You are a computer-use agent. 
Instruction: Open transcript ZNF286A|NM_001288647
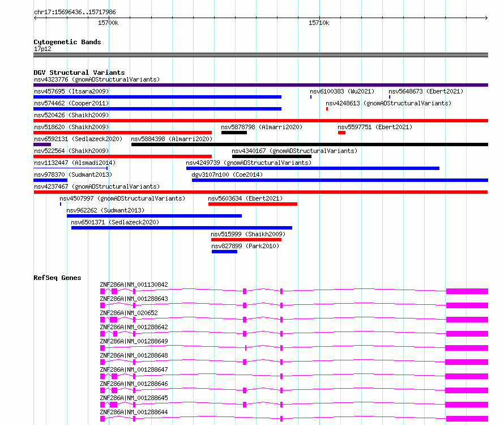[x=134, y=369]
